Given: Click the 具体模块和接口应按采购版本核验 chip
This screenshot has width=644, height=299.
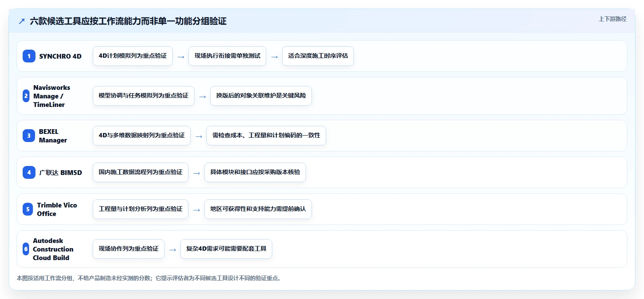Looking at the screenshot, I should (255, 172).
